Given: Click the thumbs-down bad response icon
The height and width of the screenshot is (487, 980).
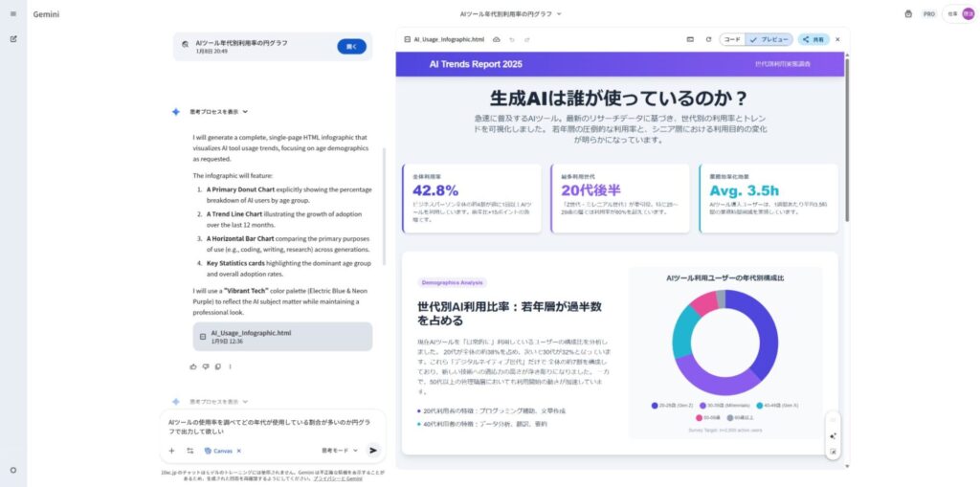Looking at the screenshot, I should pos(205,366).
